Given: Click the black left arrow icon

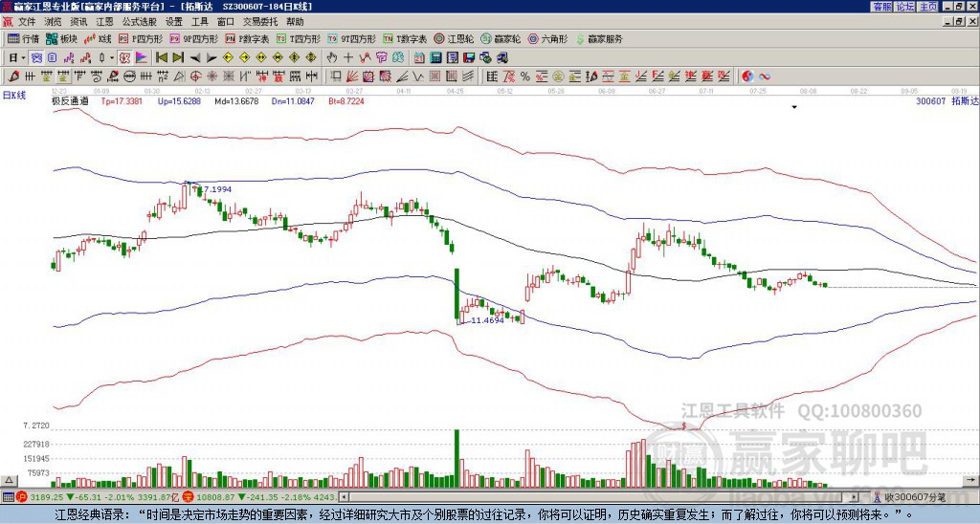Looking at the screenshot, I should (x=195, y=58).
